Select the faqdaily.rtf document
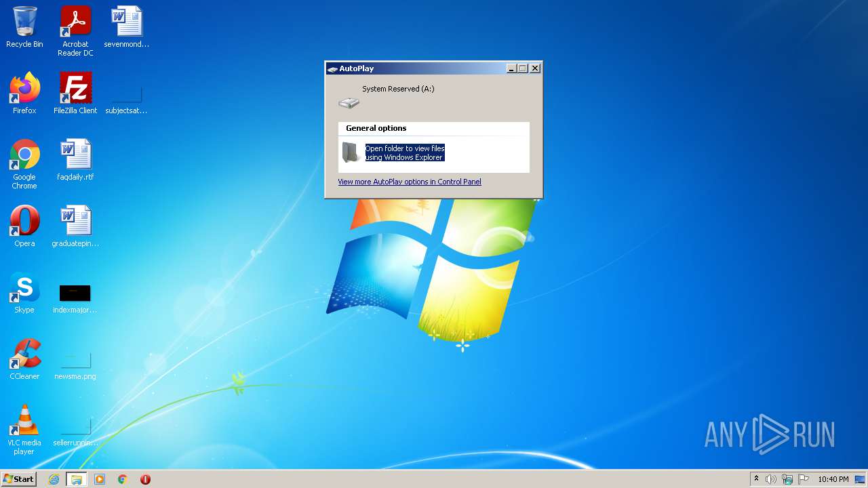This screenshot has height=488, width=868. [x=75, y=160]
